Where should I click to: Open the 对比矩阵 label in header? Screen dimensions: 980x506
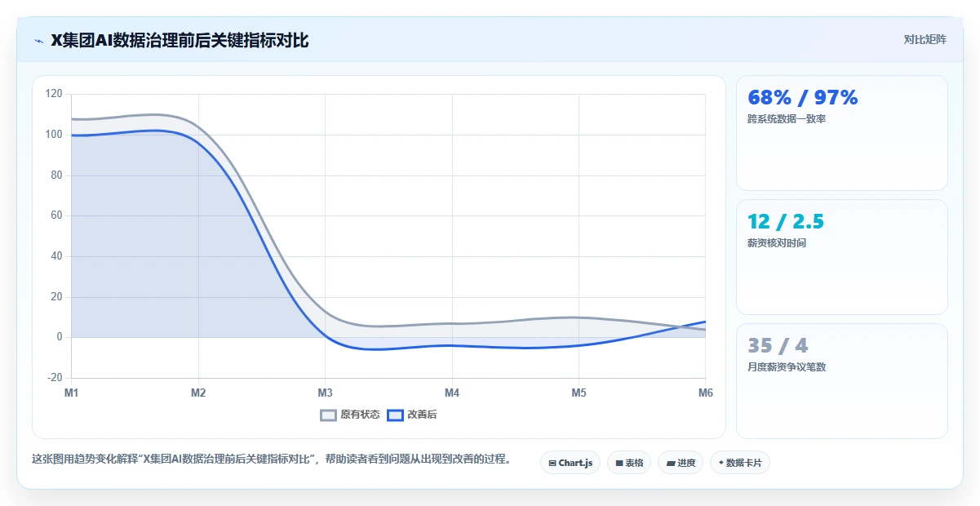925,39
